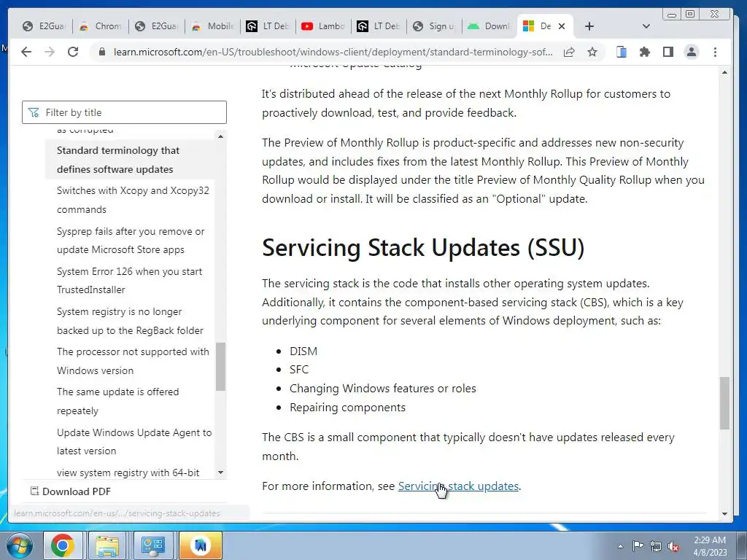This screenshot has height=560, width=747.
Task: Click the DISM bullet item
Action: [x=303, y=351]
